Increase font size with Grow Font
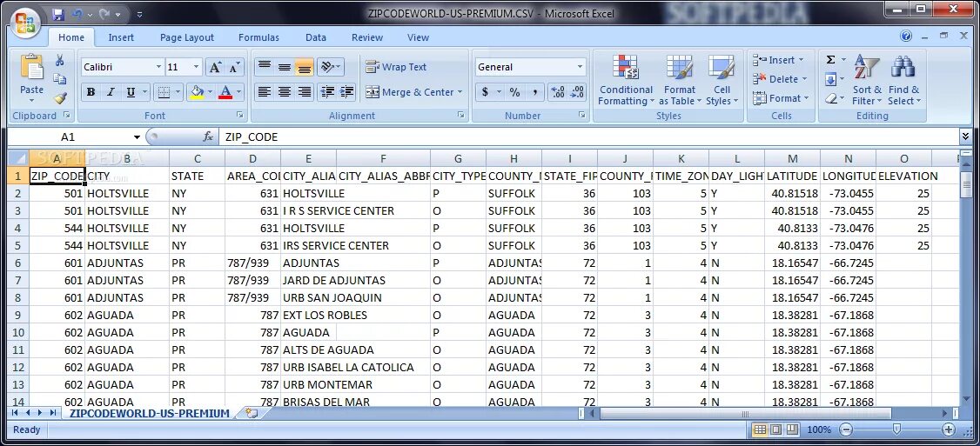980x446 pixels. click(x=215, y=67)
